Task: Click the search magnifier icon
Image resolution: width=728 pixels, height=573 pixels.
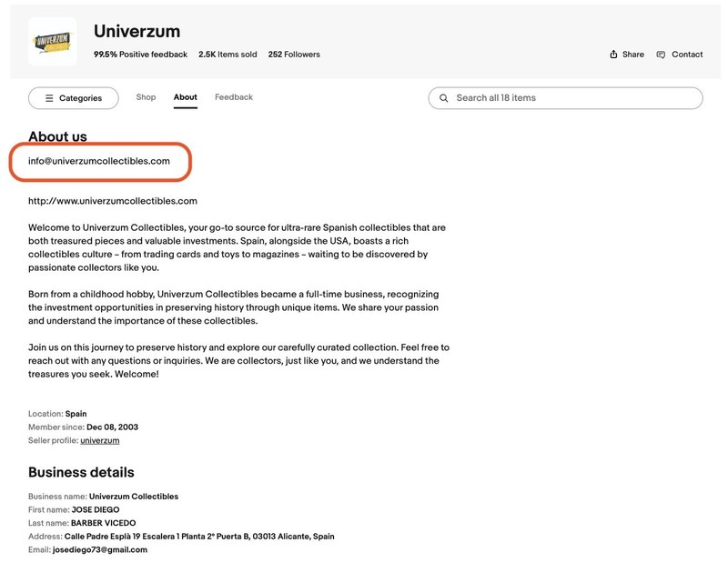Action: [x=444, y=98]
